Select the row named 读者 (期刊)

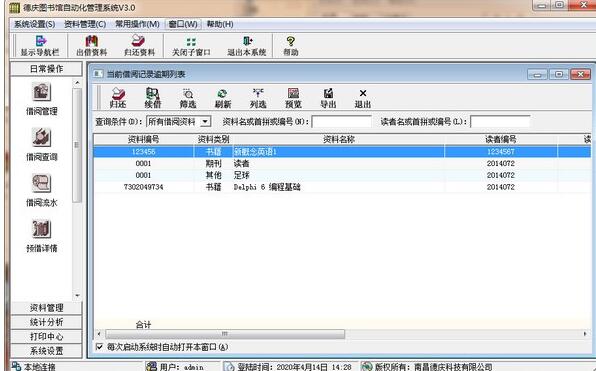click(x=342, y=163)
